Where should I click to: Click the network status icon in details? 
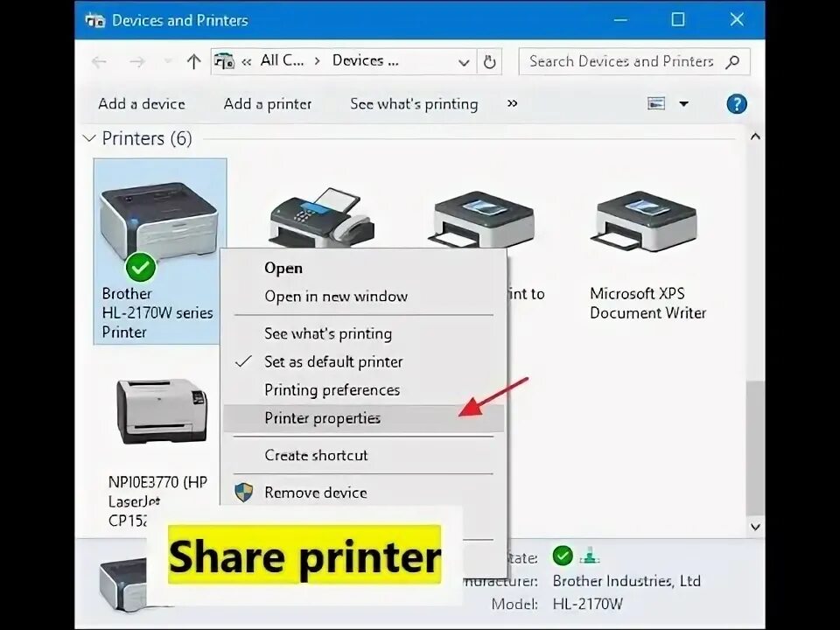coord(589,556)
